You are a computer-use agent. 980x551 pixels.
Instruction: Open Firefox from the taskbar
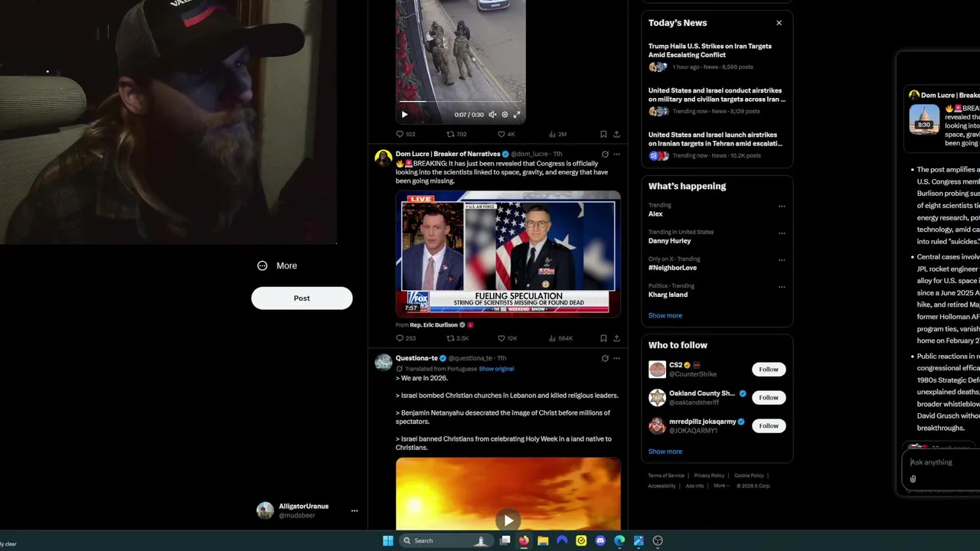pyautogui.click(x=524, y=540)
